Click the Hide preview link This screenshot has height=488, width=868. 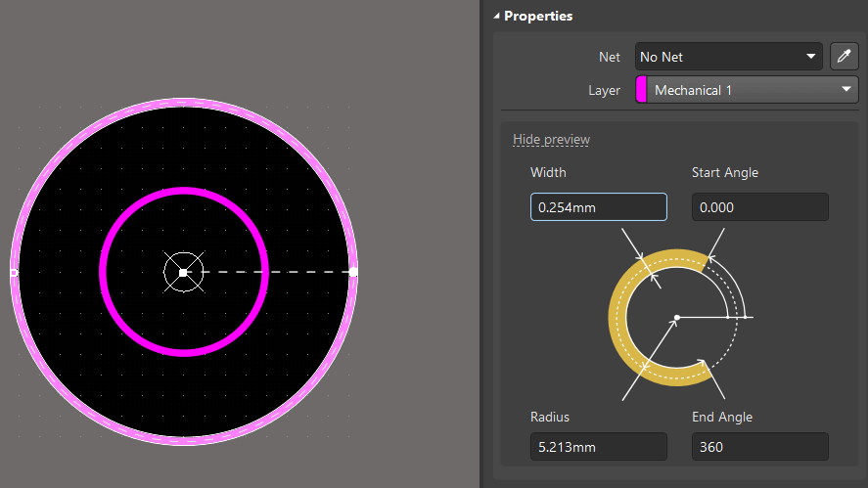coord(551,139)
